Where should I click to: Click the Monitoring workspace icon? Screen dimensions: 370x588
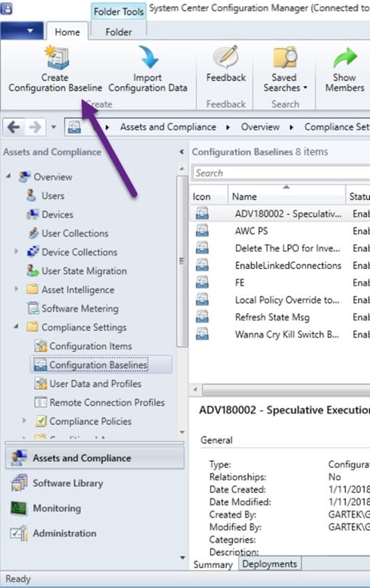tap(18, 508)
